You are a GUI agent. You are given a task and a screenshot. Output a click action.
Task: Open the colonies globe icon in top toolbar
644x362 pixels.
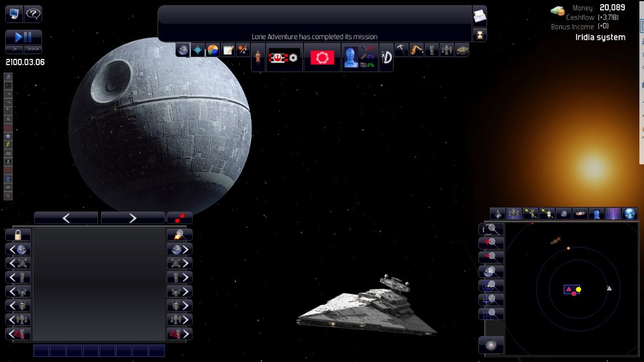[183, 50]
